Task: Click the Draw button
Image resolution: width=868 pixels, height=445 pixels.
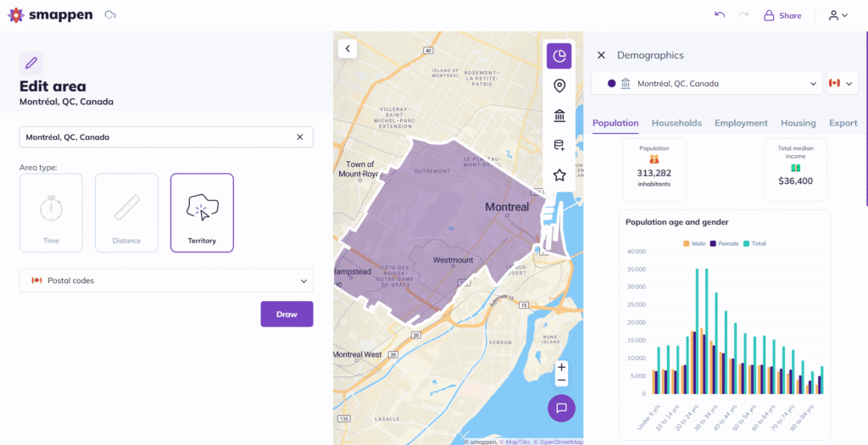Action: tap(287, 314)
